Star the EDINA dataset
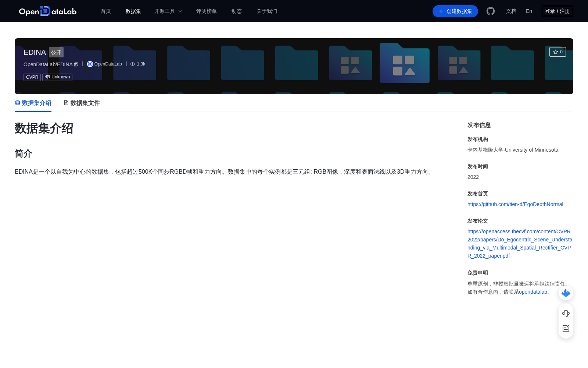Viewport: 588px width, 368px height. (x=557, y=52)
